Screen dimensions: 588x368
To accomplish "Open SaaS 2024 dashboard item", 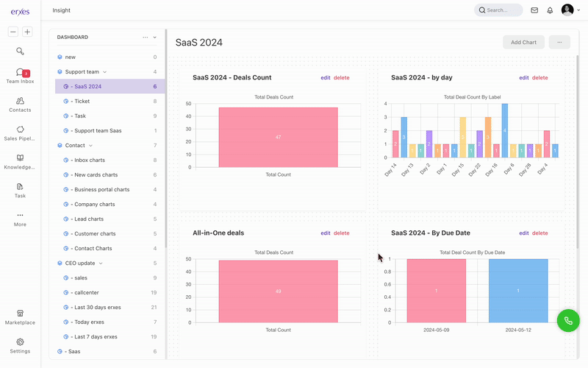I will 110,86.
